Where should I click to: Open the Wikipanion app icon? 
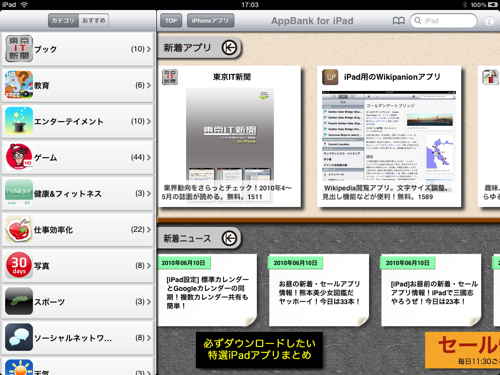pyautogui.click(x=330, y=77)
